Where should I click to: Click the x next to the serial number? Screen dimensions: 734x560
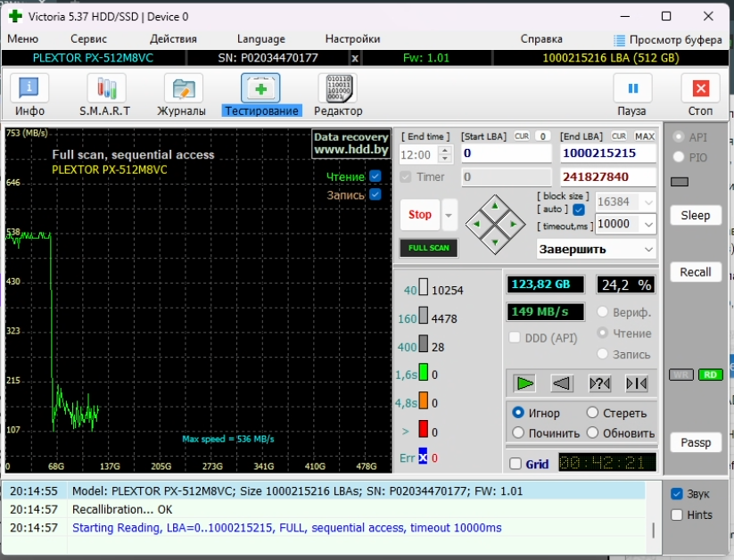[355, 59]
